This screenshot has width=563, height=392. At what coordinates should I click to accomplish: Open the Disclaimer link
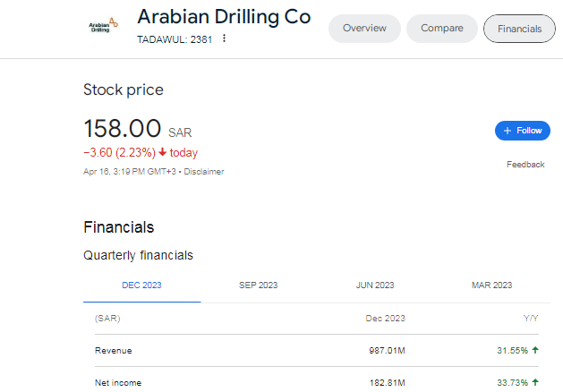point(204,172)
